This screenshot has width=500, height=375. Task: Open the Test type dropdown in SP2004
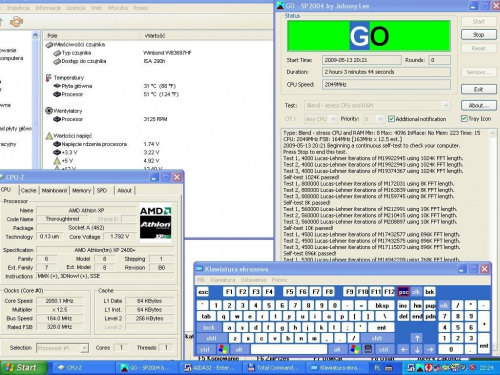point(446,106)
